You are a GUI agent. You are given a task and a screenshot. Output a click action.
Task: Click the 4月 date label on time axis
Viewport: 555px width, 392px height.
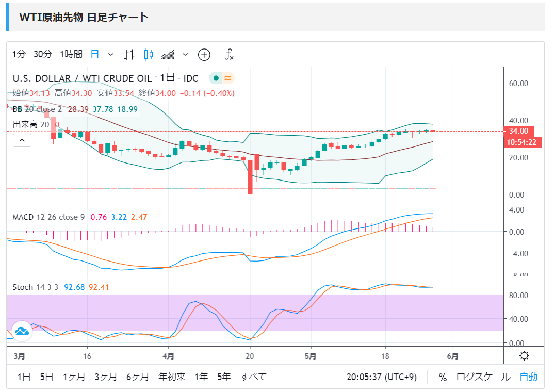(x=168, y=356)
